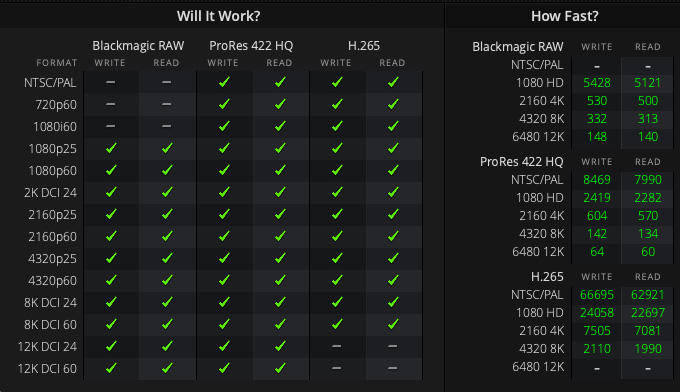This screenshot has width=680, height=392.
Task: Click the ProRes 422 HQ 2160 4K write value 604
Action: (x=597, y=216)
